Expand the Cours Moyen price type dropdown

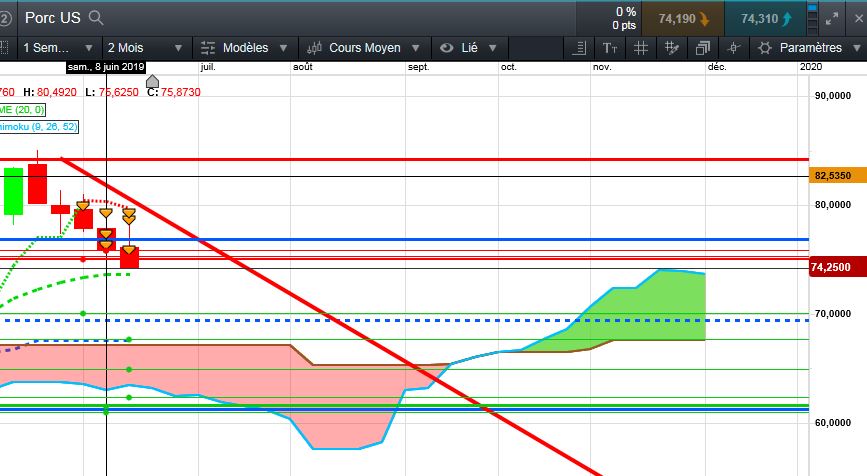click(363, 48)
